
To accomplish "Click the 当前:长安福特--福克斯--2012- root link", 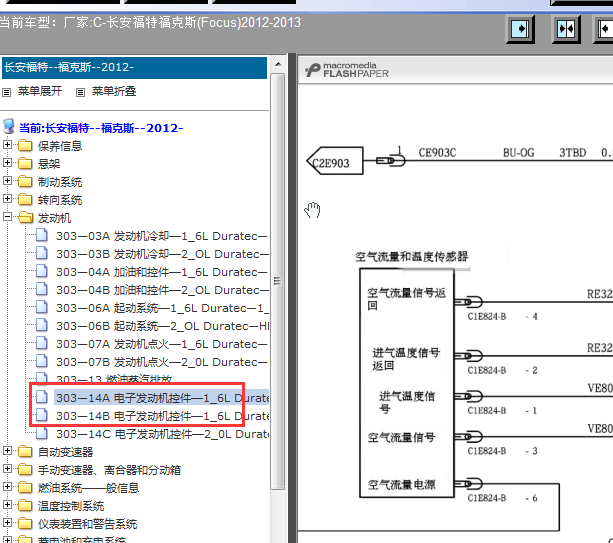I will coord(101,128).
